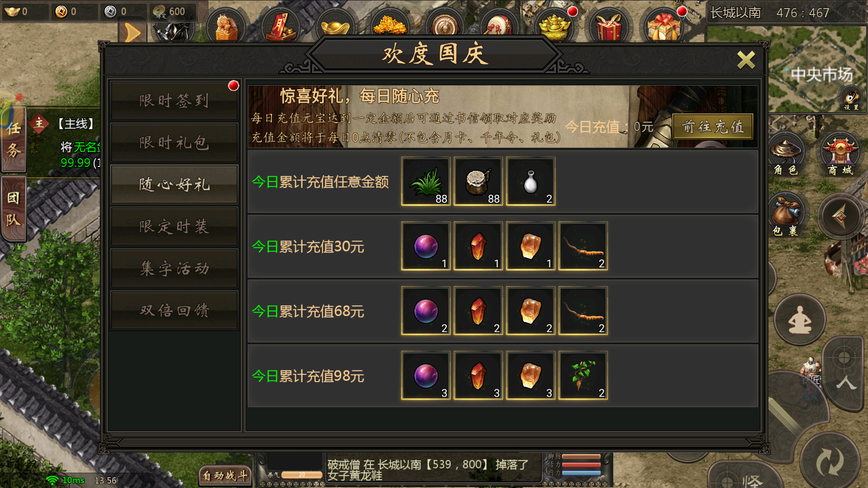Open the 限定时装 tab
The image size is (868, 488).
[174, 227]
